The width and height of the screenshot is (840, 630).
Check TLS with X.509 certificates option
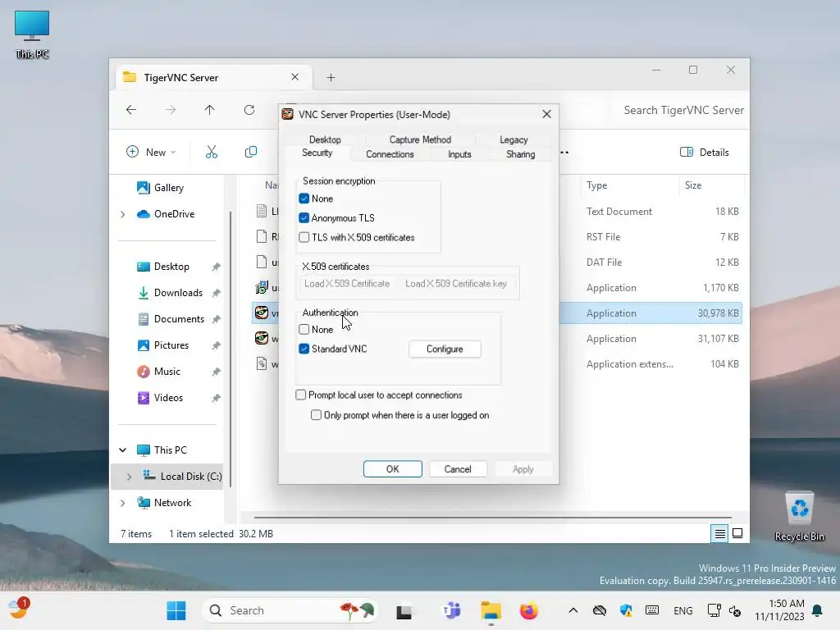coord(304,237)
